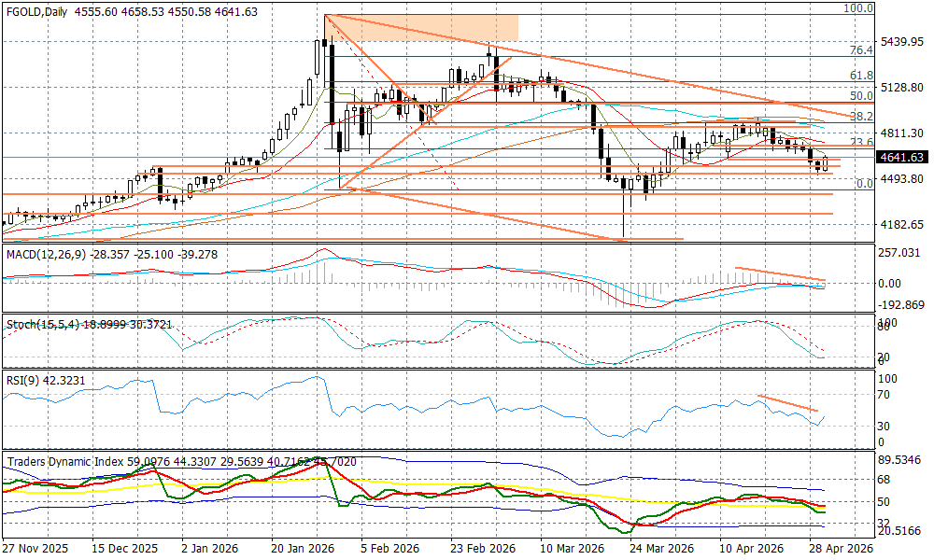Select the Fibonacci 61.8 level label
The width and height of the screenshot is (934, 560).
pos(860,76)
